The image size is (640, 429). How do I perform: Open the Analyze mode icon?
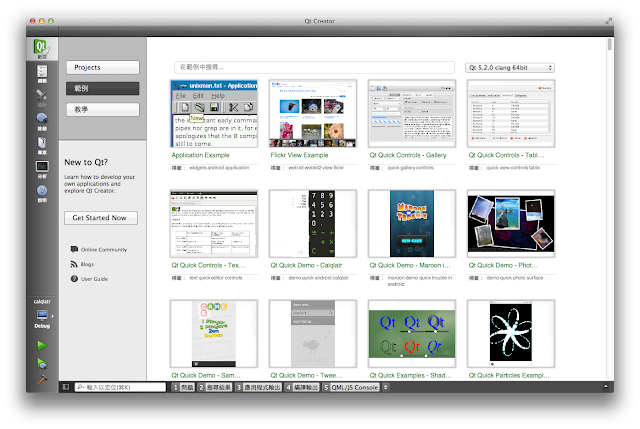coord(42,169)
